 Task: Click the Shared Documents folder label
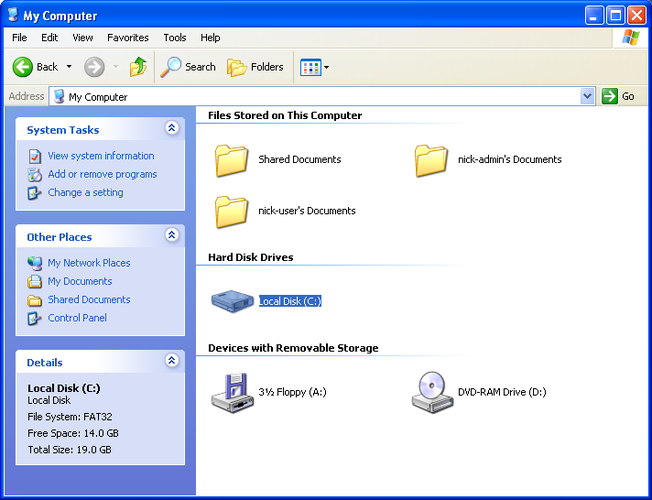tap(299, 159)
